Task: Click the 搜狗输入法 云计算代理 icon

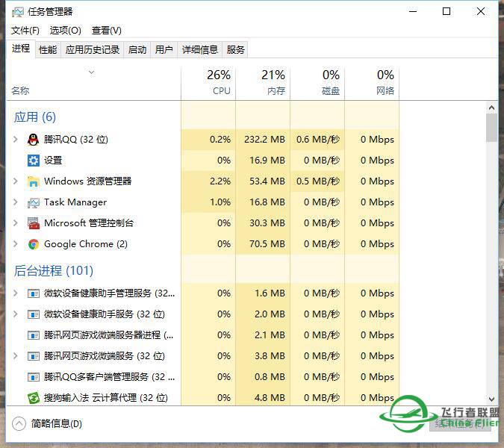Action: pyautogui.click(x=33, y=398)
